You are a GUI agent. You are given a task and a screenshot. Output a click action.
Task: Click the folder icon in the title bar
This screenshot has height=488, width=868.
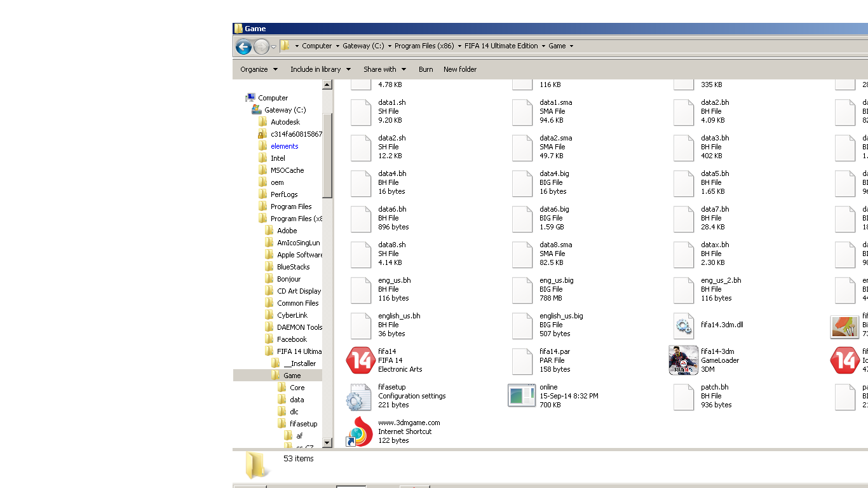(x=238, y=29)
